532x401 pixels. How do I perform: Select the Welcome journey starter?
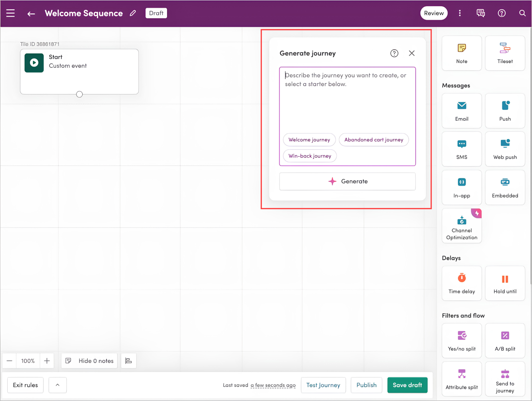pos(309,140)
